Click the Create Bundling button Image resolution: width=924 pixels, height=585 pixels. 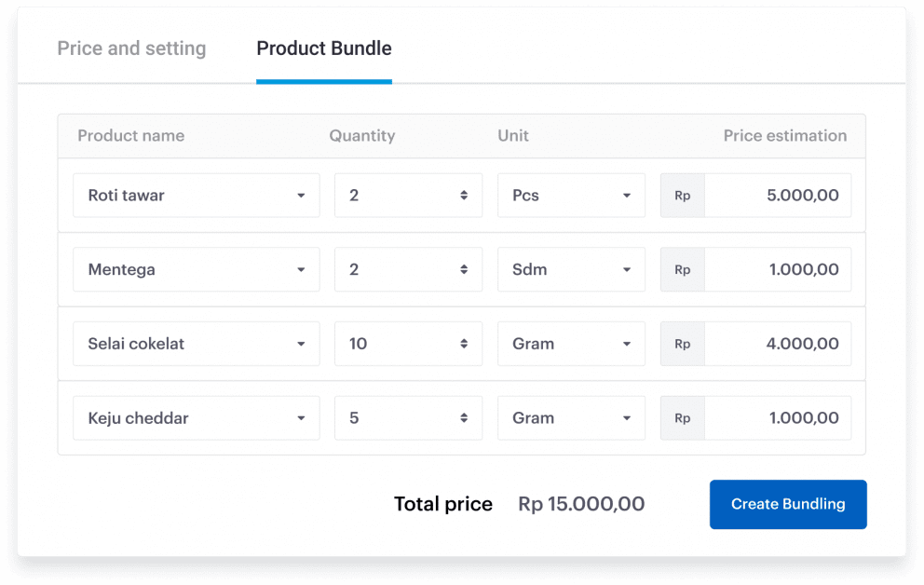(787, 504)
